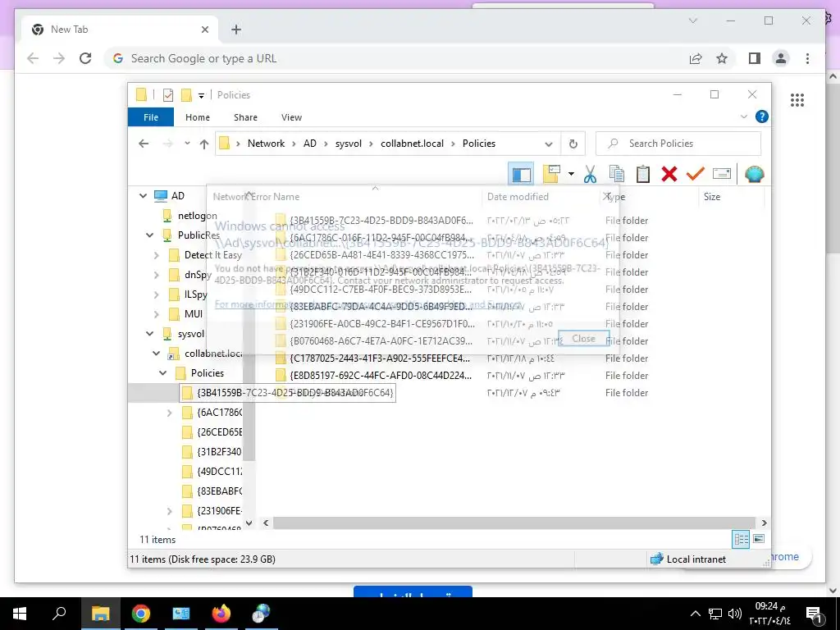This screenshot has height=630, width=840.
Task: Click the blue shell icon in Explorer toolbar
Action: click(755, 174)
